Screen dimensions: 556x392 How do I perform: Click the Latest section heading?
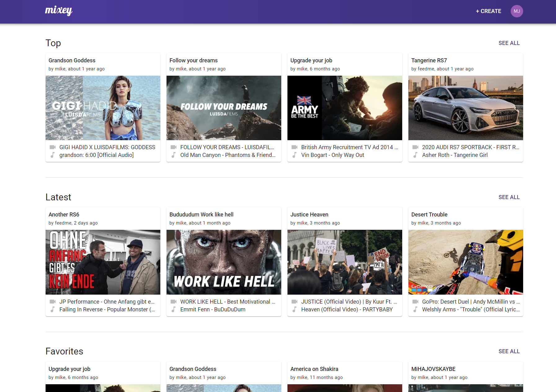coord(58,197)
